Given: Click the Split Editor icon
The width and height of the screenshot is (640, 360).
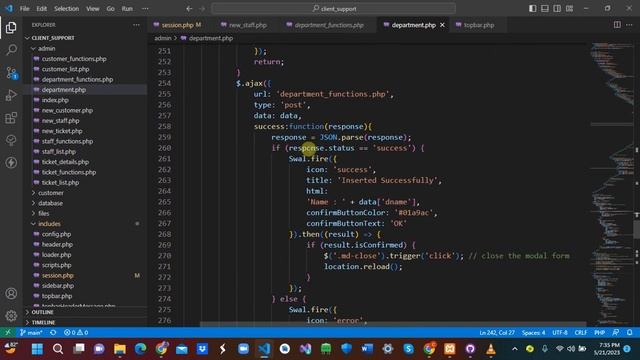Looking at the screenshot, I should 617,25.
